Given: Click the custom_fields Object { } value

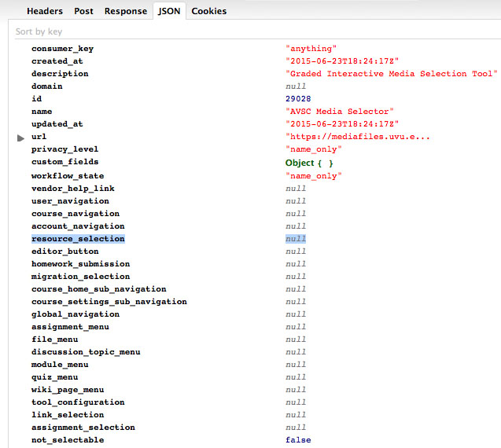Looking at the screenshot, I should [309, 163].
